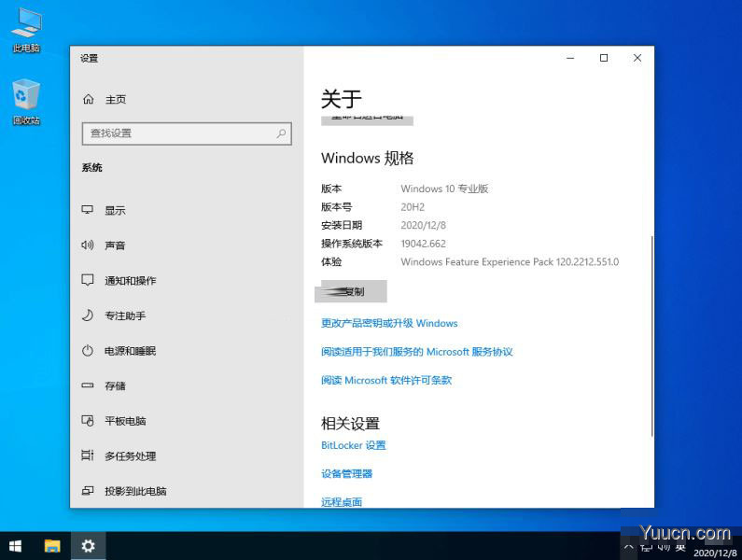Viewport: 742px width, 560px height.
Task: Open 专注助手 settings page label
Action: pyautogui.click(x=125, y=315)
